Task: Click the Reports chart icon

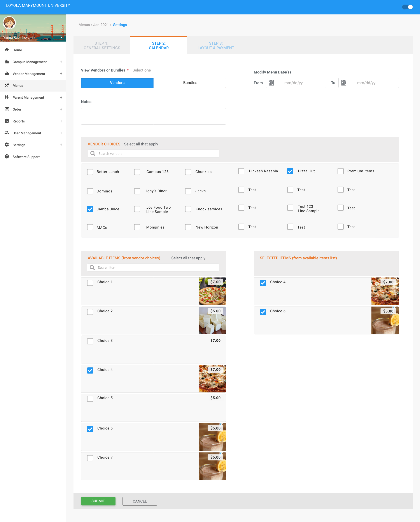Action: 7,121
